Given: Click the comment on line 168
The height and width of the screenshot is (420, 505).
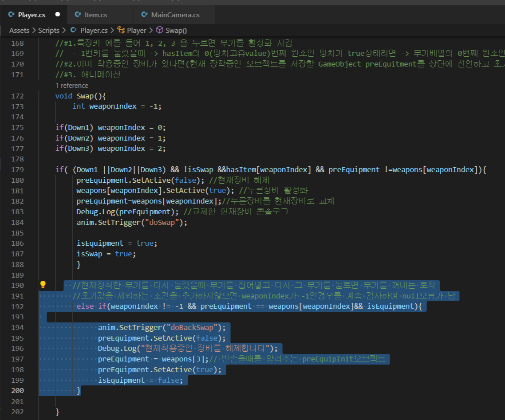Looking at the screenshot, I should [x=174, y=43].
